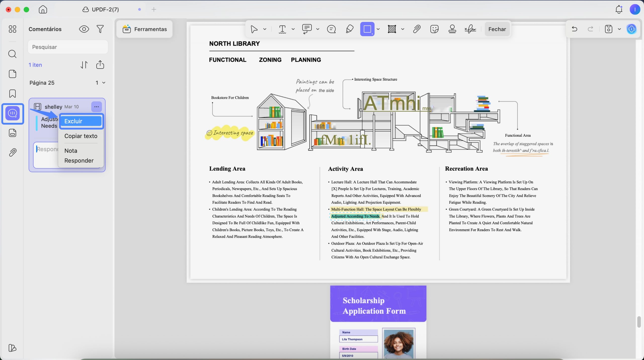644x360 pixels.
Task: Collapse the Página 25 comment group
Action: 104,83
